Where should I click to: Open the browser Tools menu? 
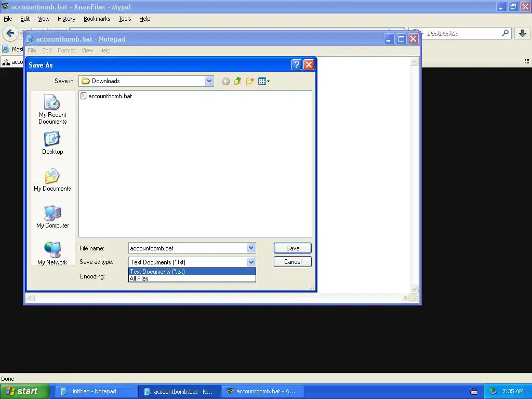pos(125,19)
